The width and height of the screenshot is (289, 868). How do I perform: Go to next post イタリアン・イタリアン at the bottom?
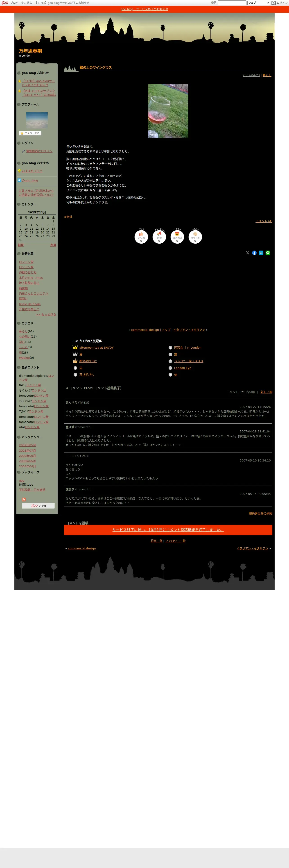pos(252,548)
